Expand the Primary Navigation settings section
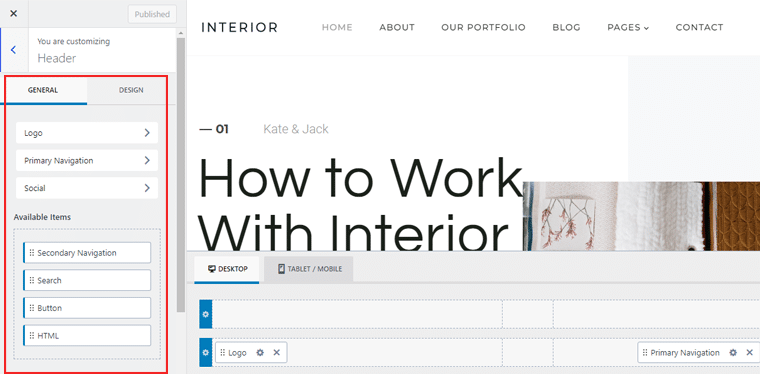The width and height of the screenshot is (760, 374). pyautogui.click(x=87, y=160)
